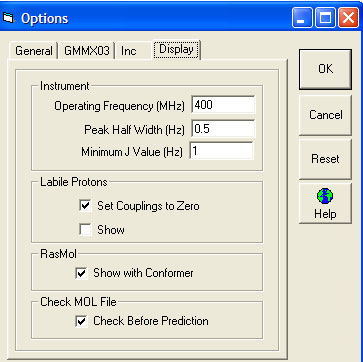The height and width of the screenshot is (362, 363).
Task: Click the Operating Frequency (MHz) label
Action: (x=119, y=106)
